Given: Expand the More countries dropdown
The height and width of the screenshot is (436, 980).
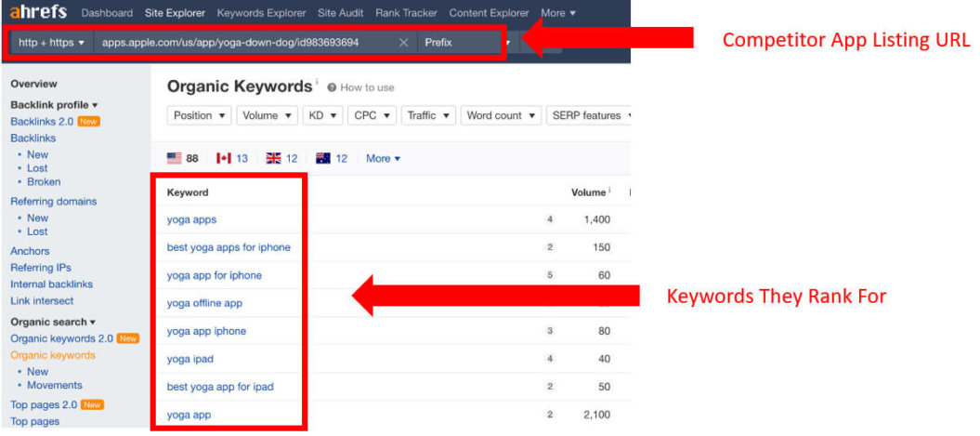Looking at the screenshot, I should coord(383,158).
